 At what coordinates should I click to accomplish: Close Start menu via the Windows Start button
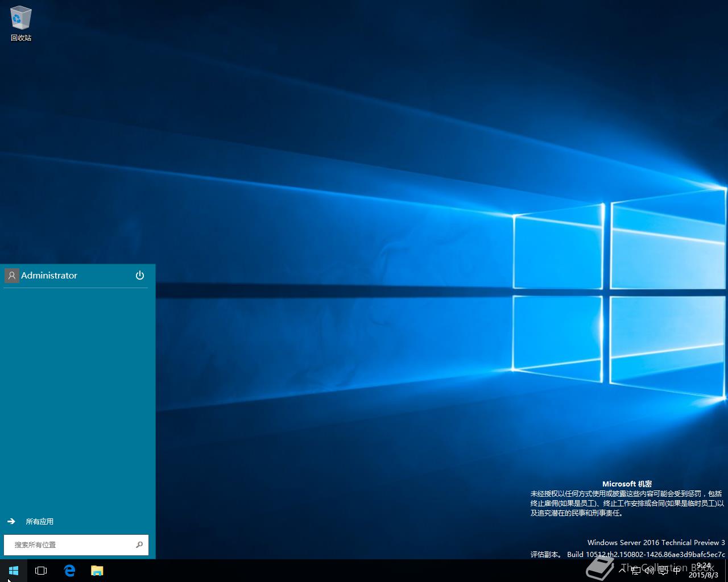point(14,571)
